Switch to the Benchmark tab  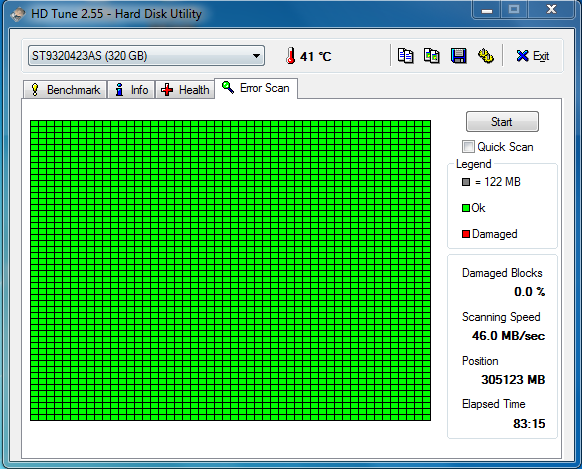(x=65, y=90)
